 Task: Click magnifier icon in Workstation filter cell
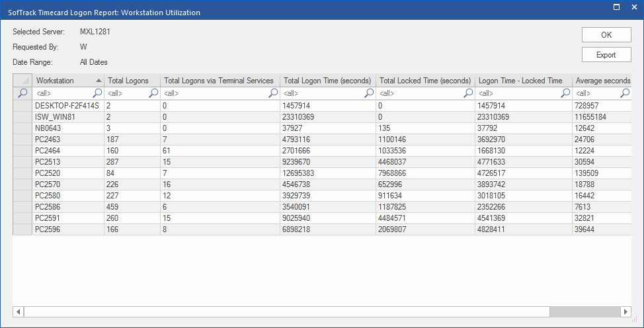[97, 93]
